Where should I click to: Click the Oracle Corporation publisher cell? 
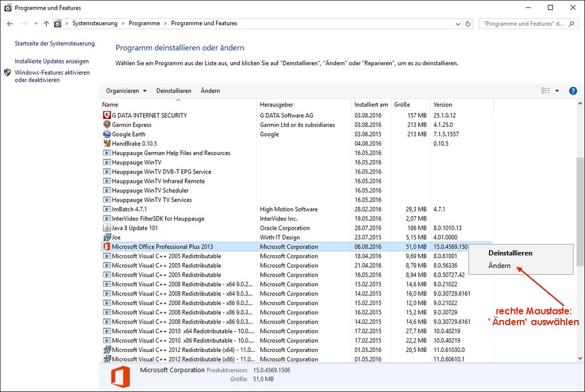(285, 228)
